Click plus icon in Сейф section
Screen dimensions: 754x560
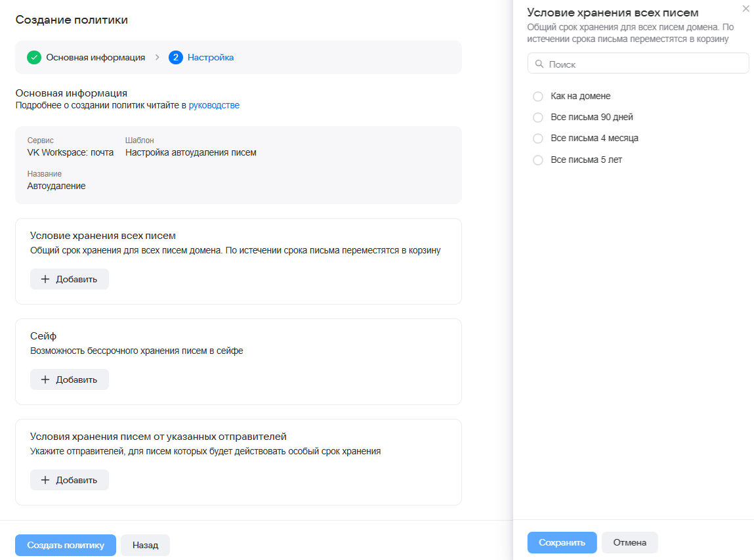point(45,379)
